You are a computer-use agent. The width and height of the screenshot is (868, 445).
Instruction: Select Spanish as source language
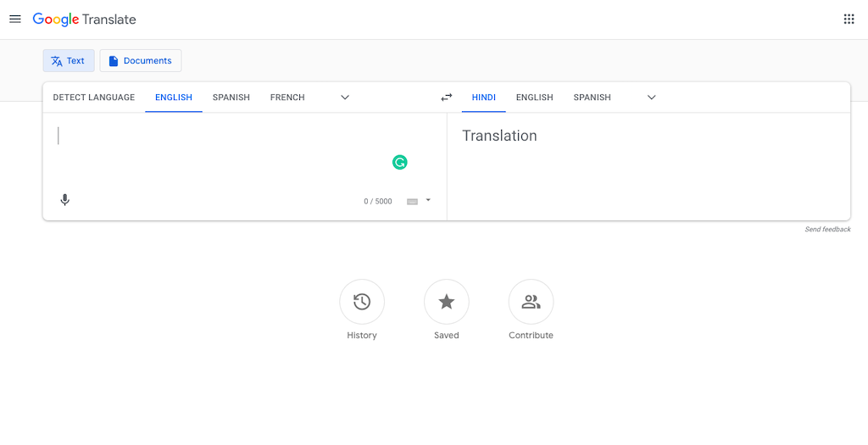point(231,97)
